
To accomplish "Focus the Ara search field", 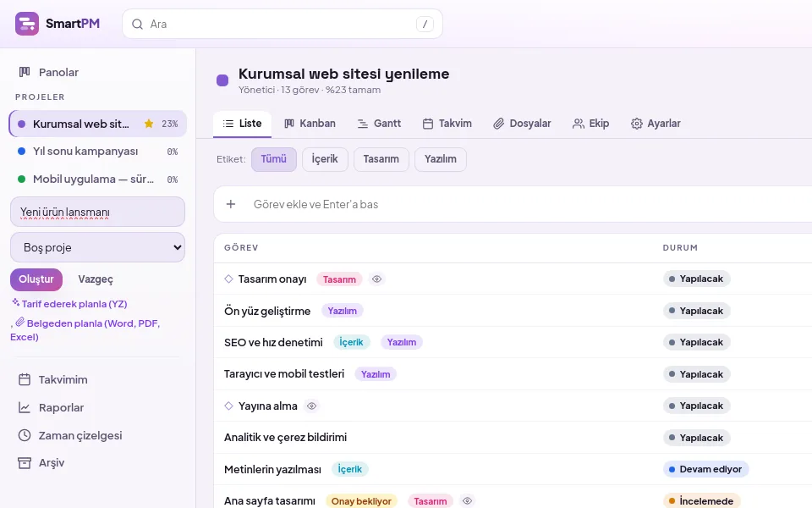I will click(x=283, y=24).
